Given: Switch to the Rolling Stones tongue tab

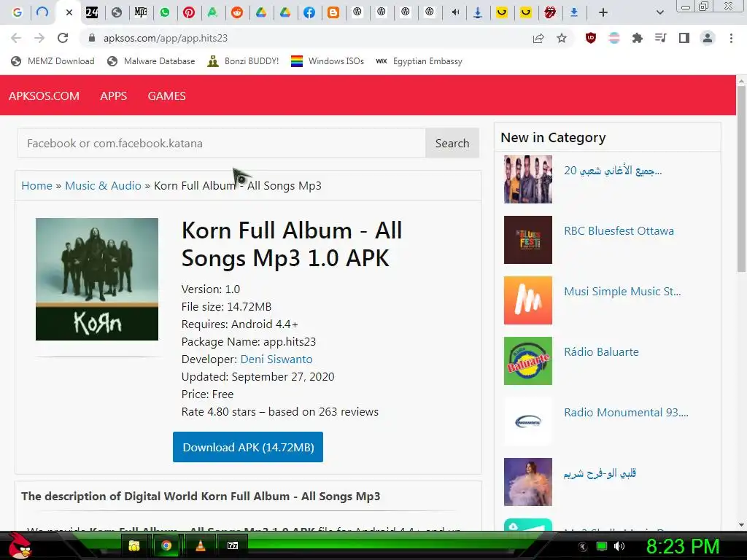Looking at the screenshot, I should click(x=550, y=12).
